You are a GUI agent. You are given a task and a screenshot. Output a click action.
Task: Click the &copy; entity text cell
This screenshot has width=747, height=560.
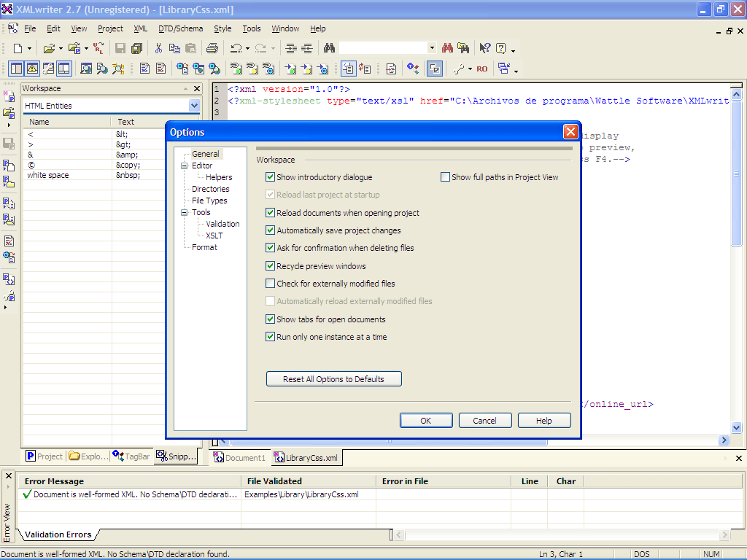coord(128,166)
